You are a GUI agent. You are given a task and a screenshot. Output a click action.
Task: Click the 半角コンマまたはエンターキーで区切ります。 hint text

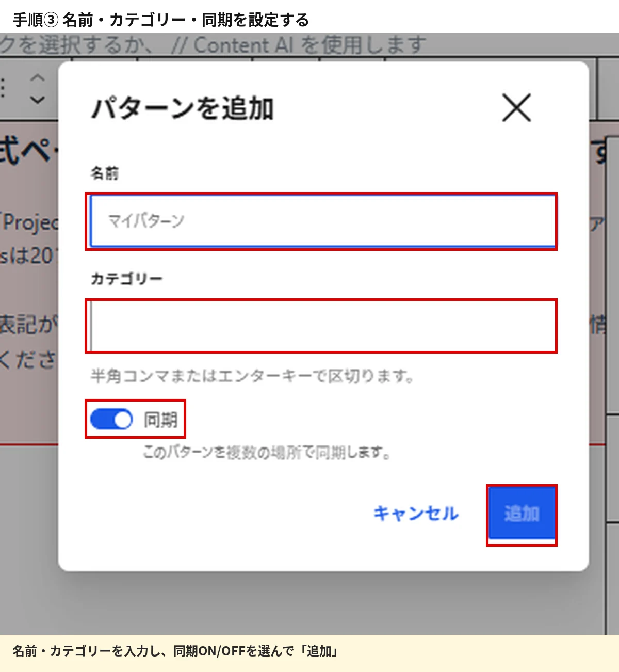(252, 376)
